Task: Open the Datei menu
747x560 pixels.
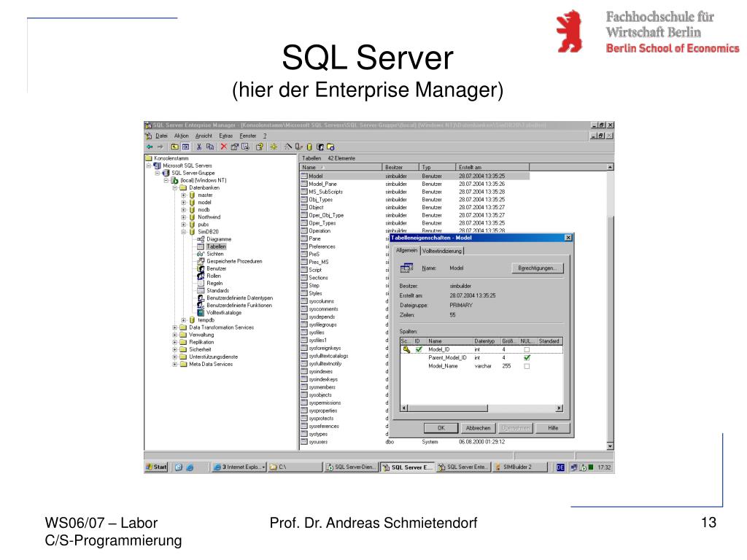Action: coord(161,136)
